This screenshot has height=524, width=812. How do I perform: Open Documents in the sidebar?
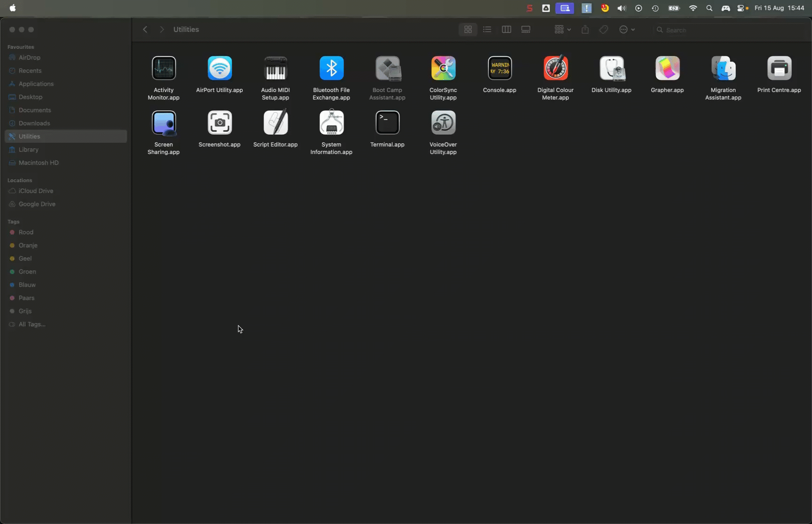66,110
